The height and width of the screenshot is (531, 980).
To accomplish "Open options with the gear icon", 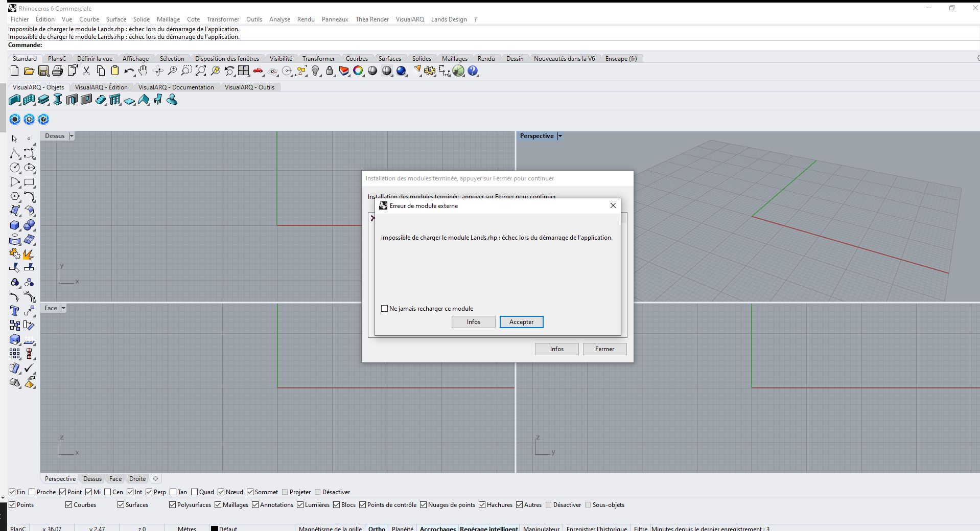I will pyautogui.click(x=430, y=71).
